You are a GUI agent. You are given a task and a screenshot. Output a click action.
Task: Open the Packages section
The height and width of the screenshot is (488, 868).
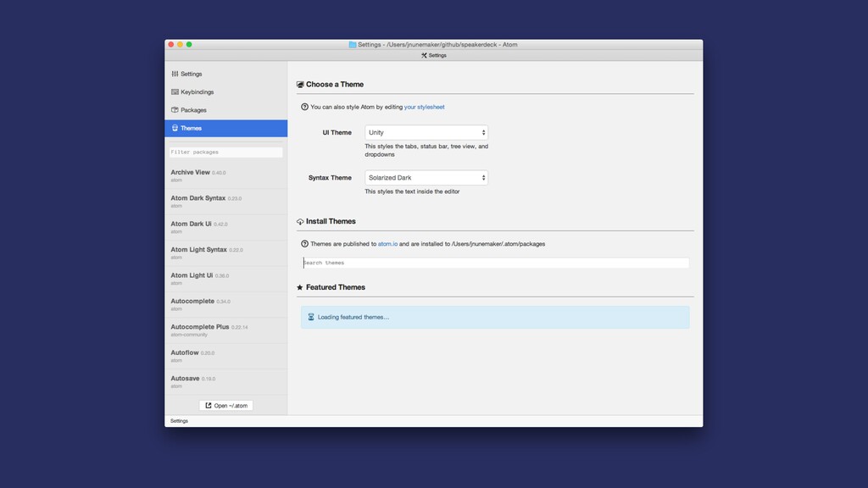[225, 110]
